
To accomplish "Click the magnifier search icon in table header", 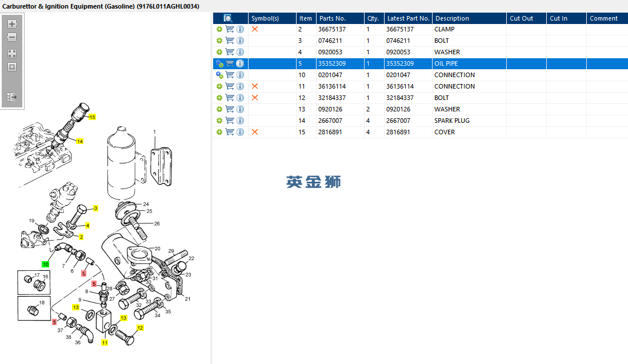I will (x=228, y=18).
